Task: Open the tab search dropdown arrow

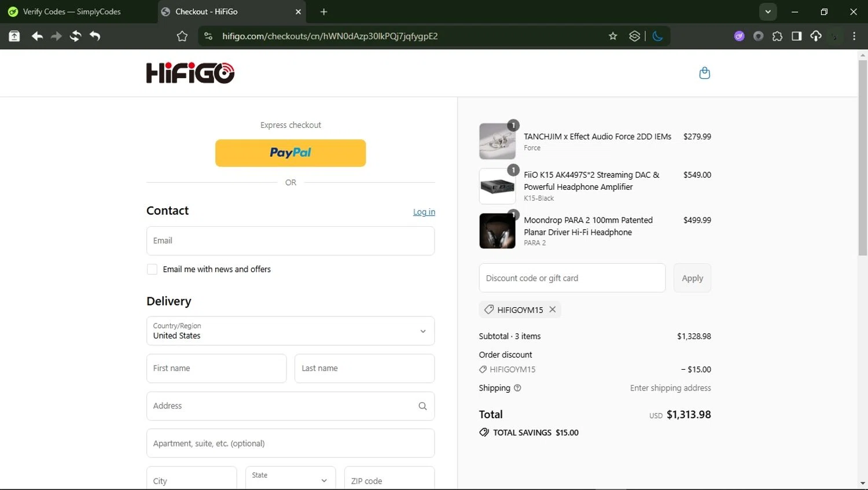Action: [768, 12]
